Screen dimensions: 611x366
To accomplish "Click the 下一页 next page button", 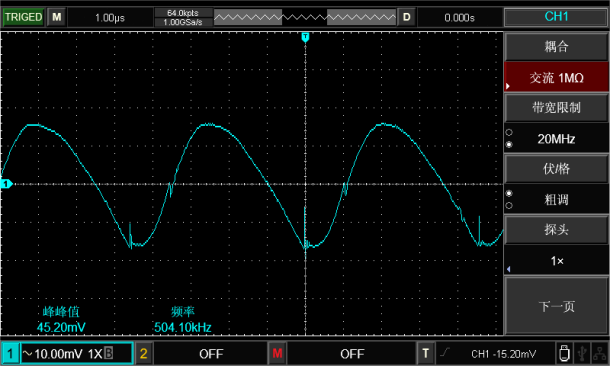I will (x=556, y=306).
